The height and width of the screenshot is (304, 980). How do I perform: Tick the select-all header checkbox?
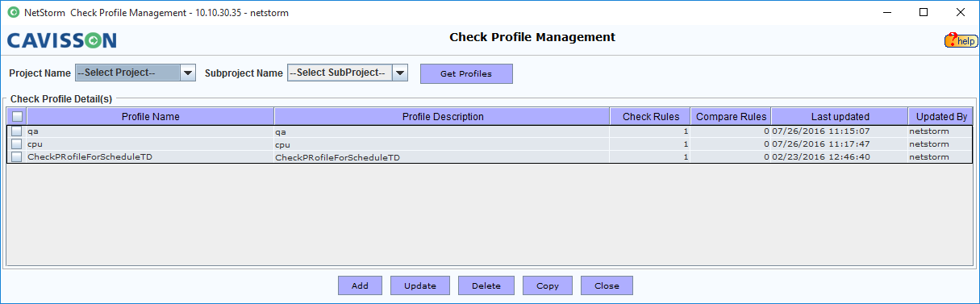(x=17, y=117)
